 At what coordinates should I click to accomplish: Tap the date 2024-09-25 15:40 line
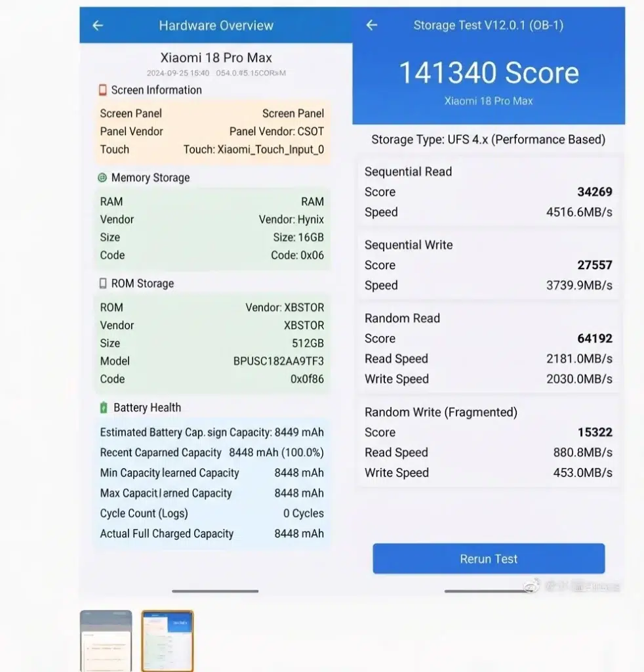click(178, 73)
